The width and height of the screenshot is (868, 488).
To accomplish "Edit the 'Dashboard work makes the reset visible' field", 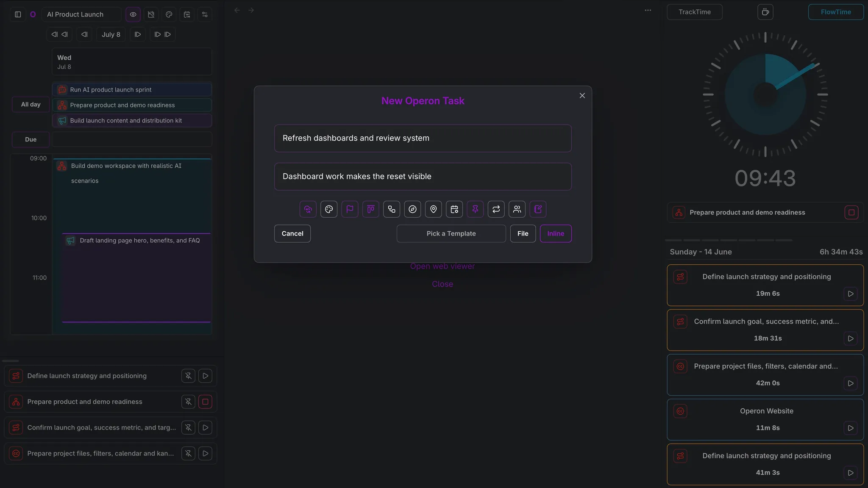I will coord(423,176).
